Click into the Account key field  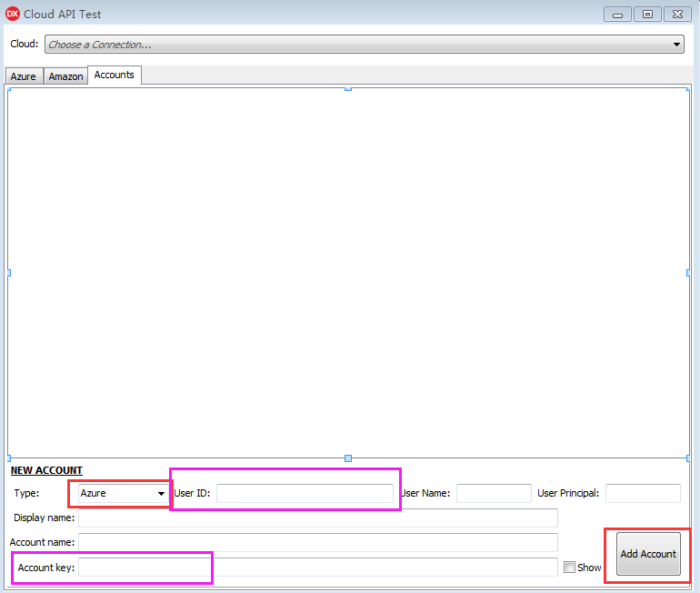(318, 568)
